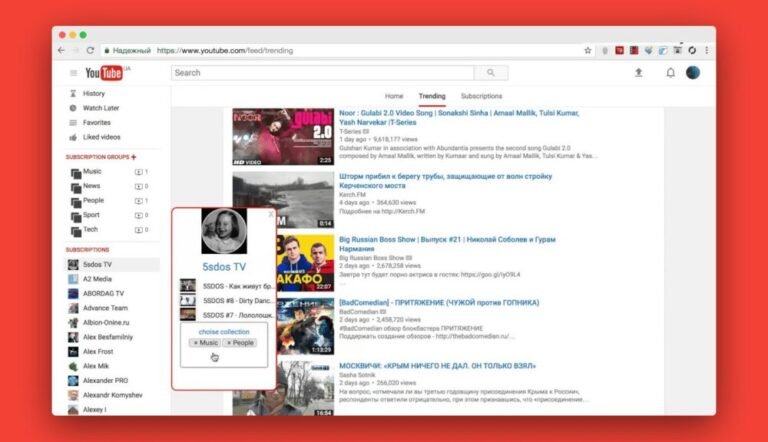768x442 pixels.
Task: Select the People subscription group
Action: click(94, 200)
